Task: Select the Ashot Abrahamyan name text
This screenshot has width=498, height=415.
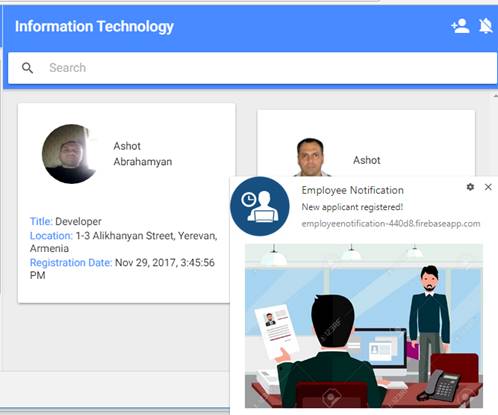Action: click(x=143, y=154)
